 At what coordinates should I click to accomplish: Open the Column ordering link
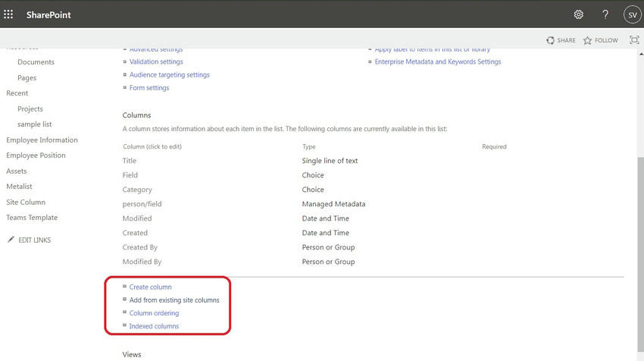click(154, 313)
